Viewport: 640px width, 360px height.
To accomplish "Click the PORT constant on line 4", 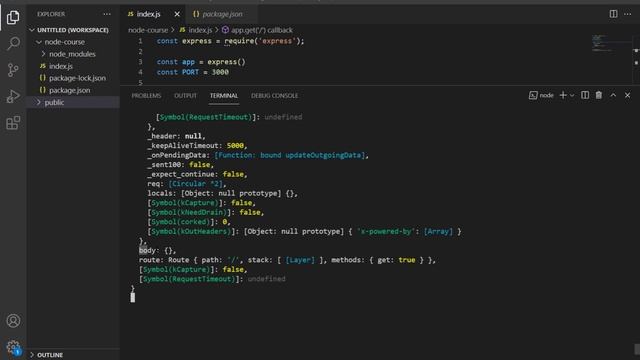I will (190, 72).
